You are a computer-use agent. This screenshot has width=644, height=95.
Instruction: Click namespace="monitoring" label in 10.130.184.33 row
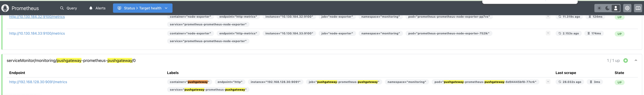pos(380,33)
